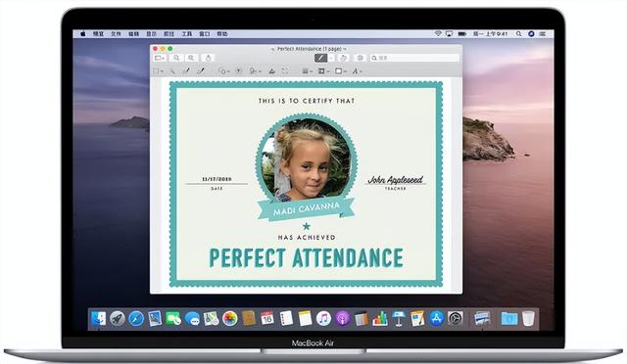Screen dimensions: 627x364
Task: Click the AirPlay display icon in menu bar
Action: (449, 34)
